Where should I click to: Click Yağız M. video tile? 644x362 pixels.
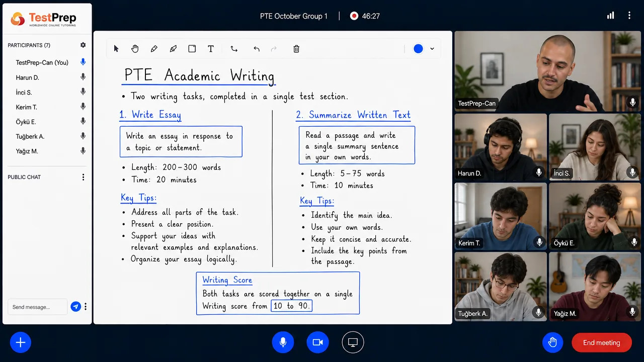[x=595, y=287]
